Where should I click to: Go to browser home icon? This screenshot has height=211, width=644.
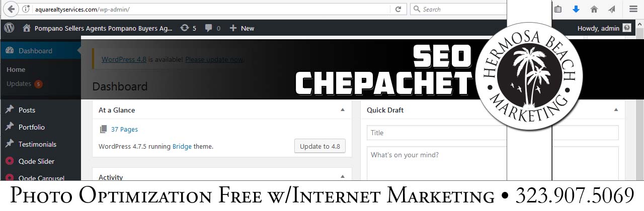click(x=594, y=9)
